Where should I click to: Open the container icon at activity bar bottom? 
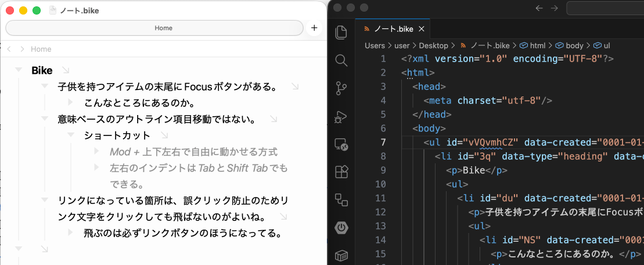click(x=341, y=256)
